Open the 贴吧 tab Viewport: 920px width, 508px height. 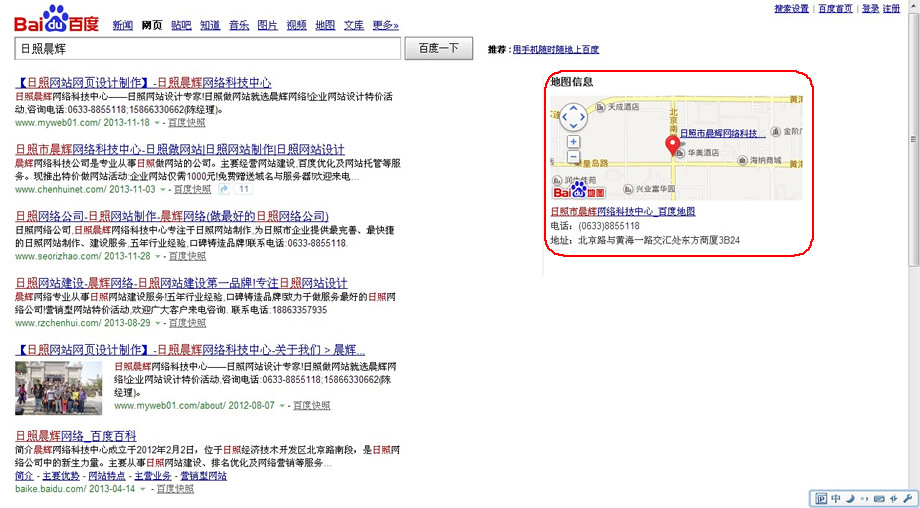coord(181,25)
